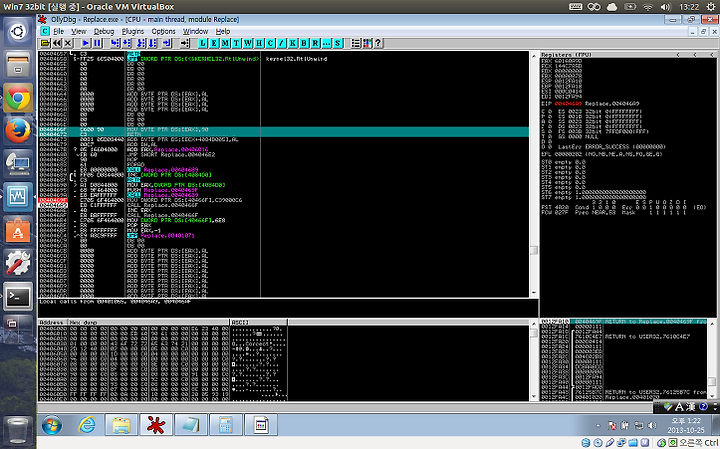Show the Log window via the L icon
720x449 pixels.
pos(203,43)
